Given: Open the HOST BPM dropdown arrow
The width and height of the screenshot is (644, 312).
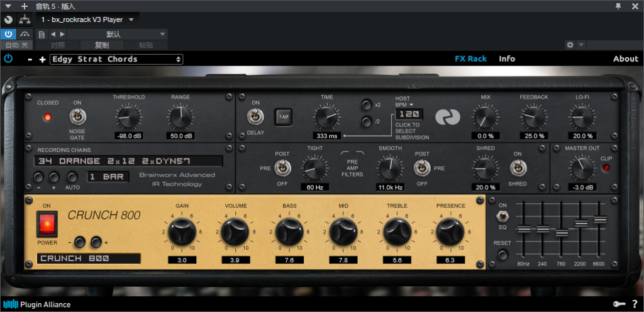Looking at the screenshot, I should point(411,105).
